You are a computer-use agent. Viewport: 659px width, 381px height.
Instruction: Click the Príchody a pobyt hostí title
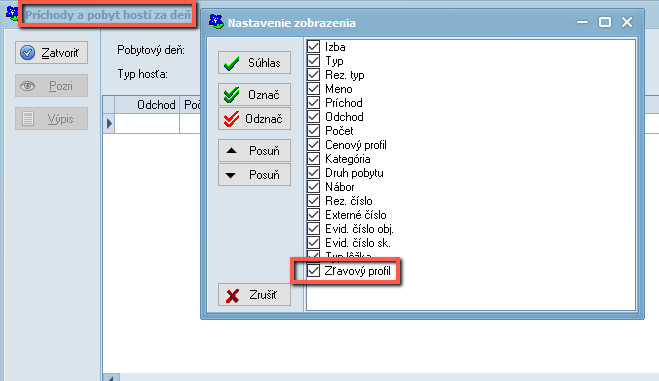pyautogui.click(x=108, y=15)
